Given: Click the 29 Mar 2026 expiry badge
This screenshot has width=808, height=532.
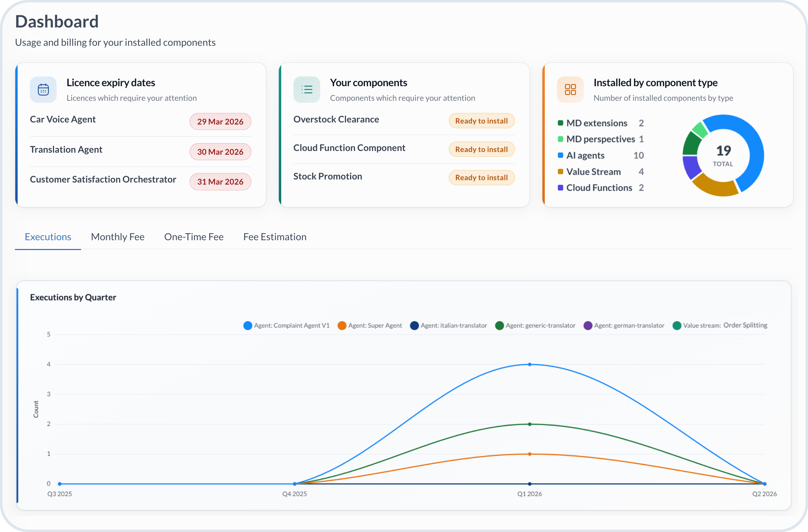Looking at the screenshot, I should pos(220,121).
